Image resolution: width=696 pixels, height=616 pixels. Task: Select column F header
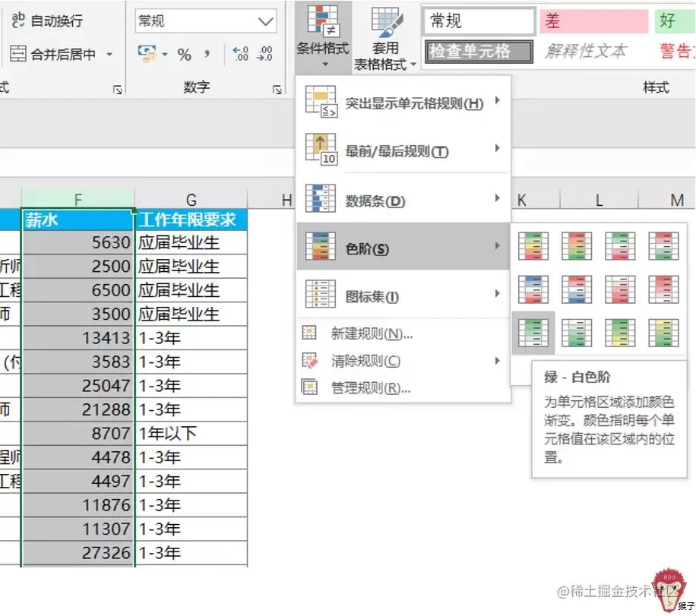click(x=78, y=199)
